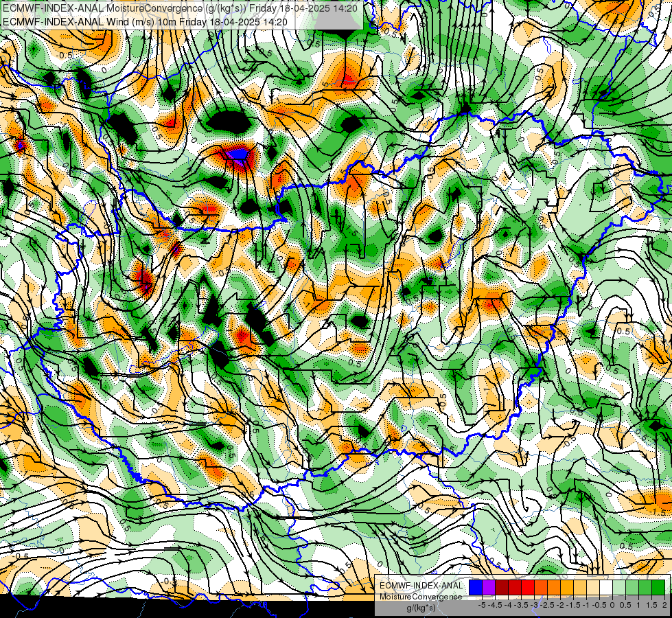Click the legend tick label -5
The image size is (672, 618).
tap(482, 605)
